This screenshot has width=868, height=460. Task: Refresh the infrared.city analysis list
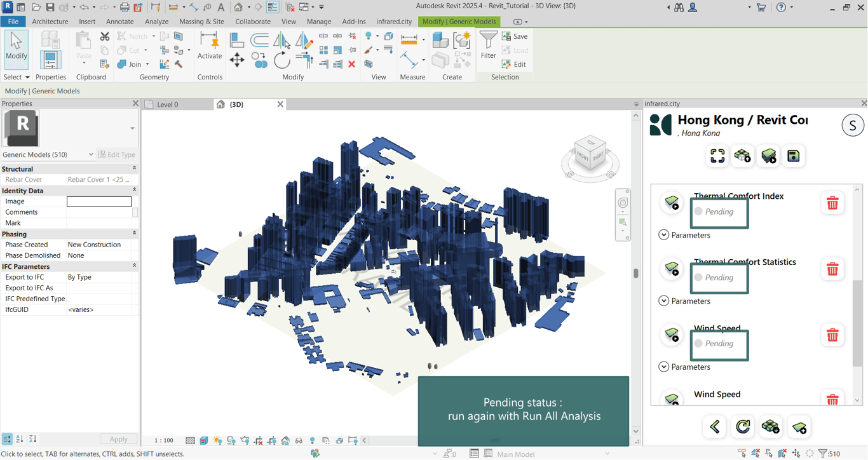tap(743, 427)
